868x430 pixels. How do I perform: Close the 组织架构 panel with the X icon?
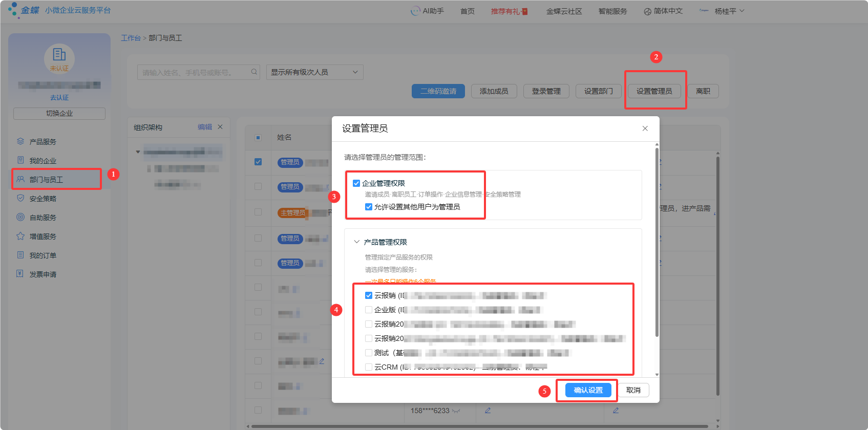tap(220, 127)
